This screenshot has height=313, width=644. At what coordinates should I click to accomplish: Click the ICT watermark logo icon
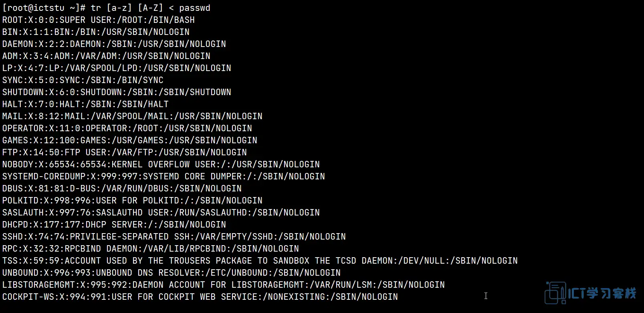[x=555, y=293]
